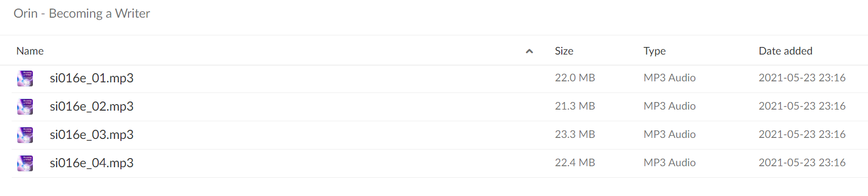868x196 pixels.
Task: Click the date added for si016e_02.mp3
Action: (802, 106)
